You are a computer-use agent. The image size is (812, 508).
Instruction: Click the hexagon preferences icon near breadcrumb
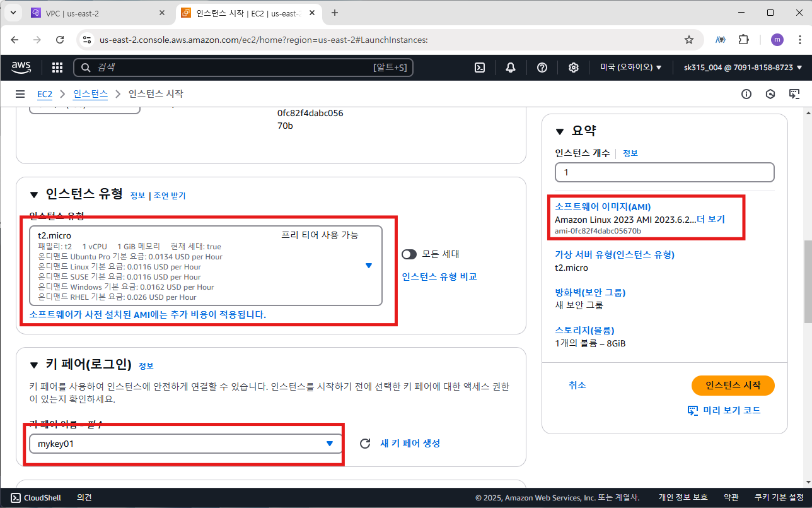click(x=770, y=94)
